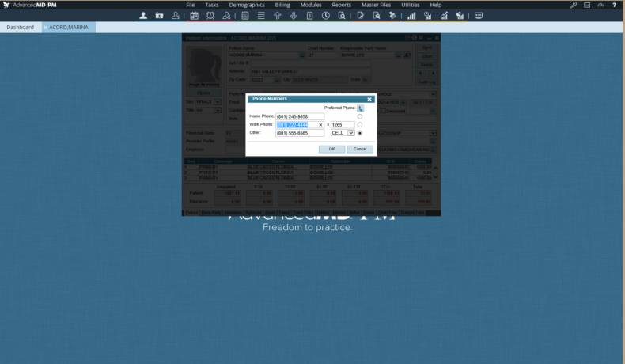Click Save button in Patient Information window
This screenshot has height=364, width=625.
[427, 47]
